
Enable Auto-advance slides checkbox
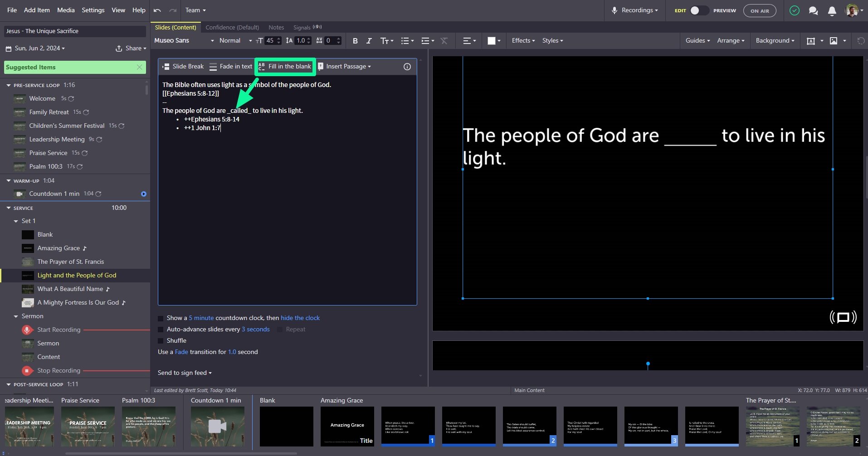click(161, 330)
